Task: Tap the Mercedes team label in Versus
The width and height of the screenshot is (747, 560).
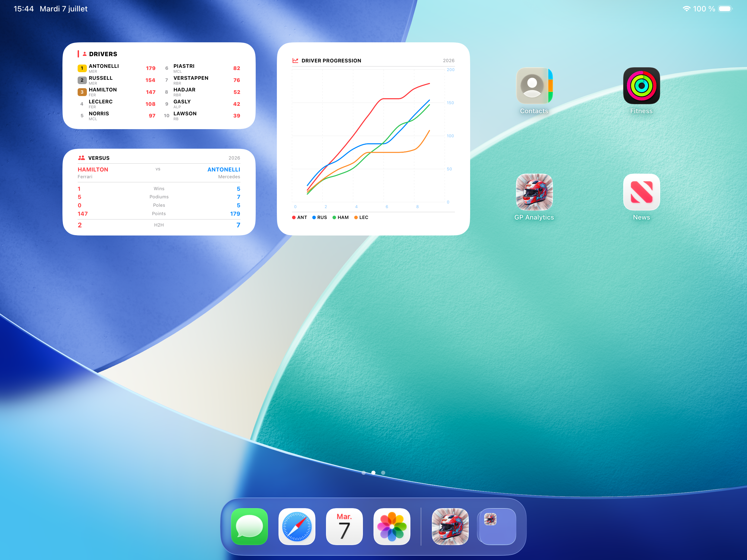Action: point(229,177)
